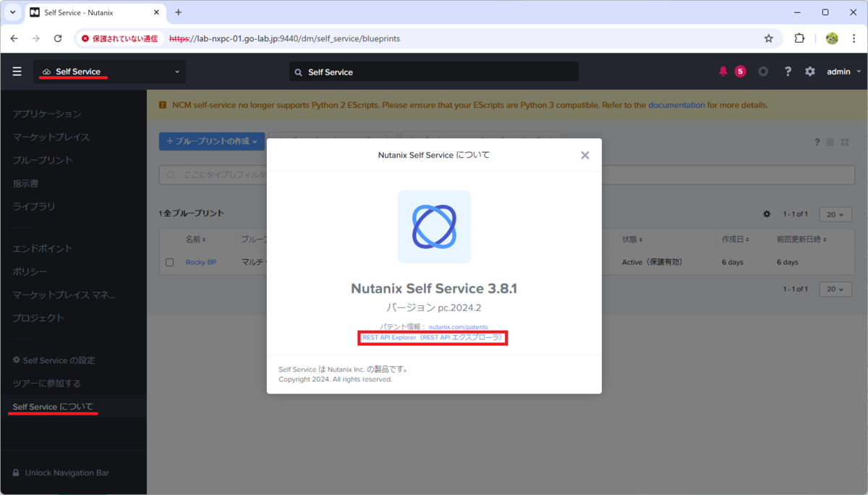
Task: Click the Self Service search field
Action: [434, 72]
